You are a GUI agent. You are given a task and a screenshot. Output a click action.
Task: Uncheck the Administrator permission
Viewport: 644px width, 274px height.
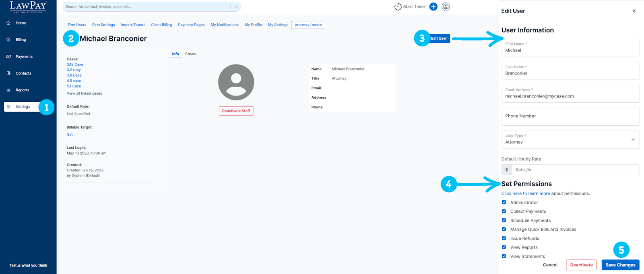[x=504, y=202]
